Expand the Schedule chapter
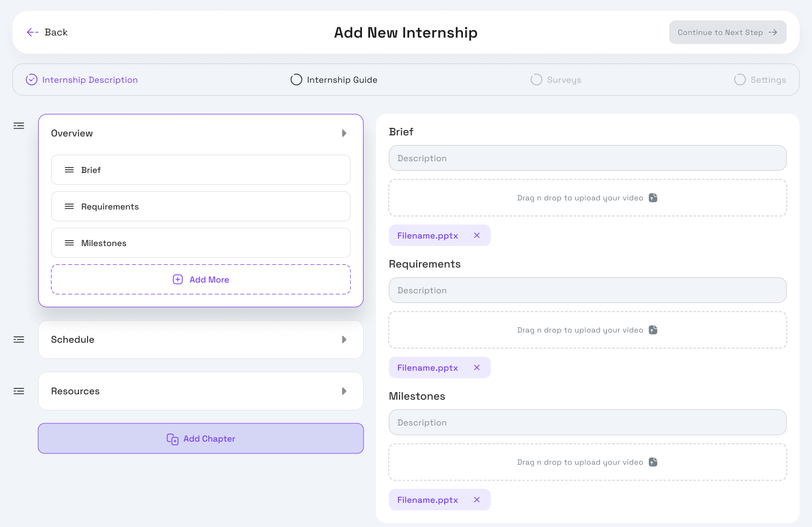Image resolution: width=812 pixels, height=527 pixels. tap(344, 339)
